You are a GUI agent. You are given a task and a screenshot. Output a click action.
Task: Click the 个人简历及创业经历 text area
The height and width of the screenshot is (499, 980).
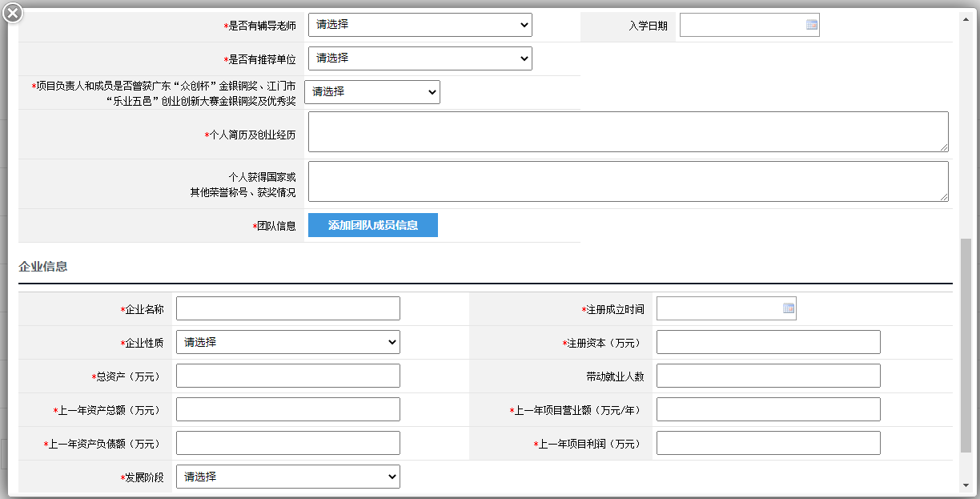tap(629, 131)
